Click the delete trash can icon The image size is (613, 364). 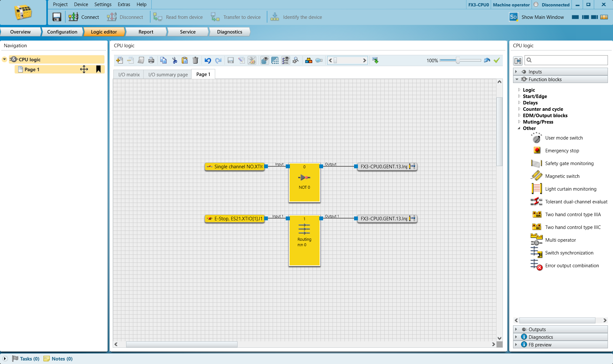coord(195,60)
